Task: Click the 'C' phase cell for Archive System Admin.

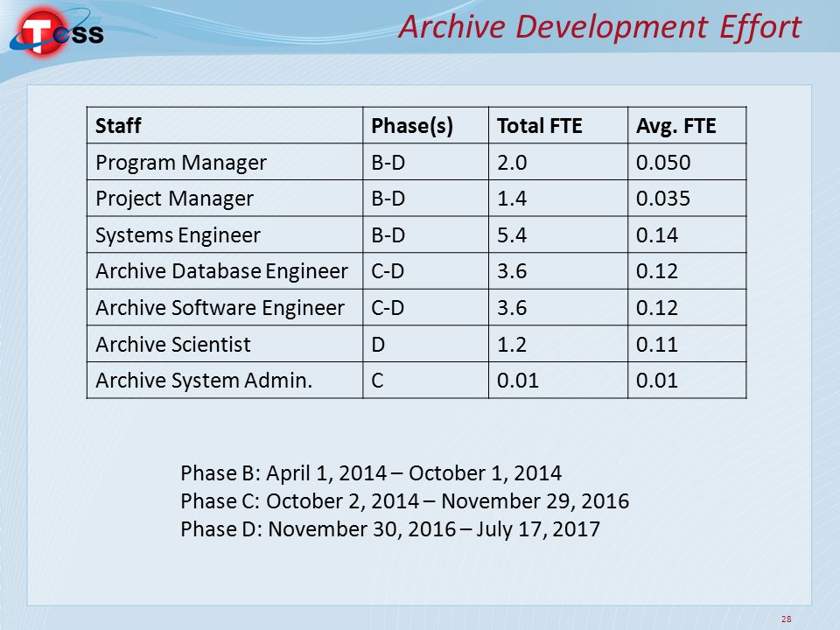Action: [x=425, y=381]
